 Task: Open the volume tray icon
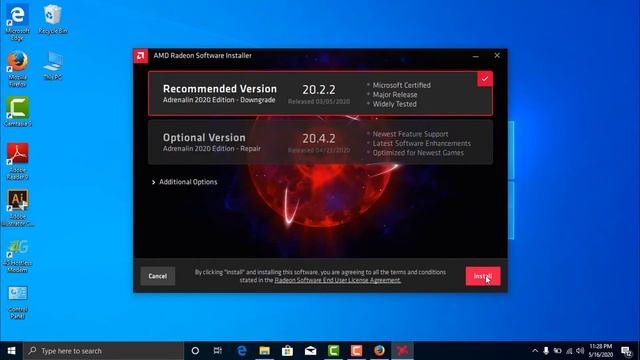[x=580, y=351]
